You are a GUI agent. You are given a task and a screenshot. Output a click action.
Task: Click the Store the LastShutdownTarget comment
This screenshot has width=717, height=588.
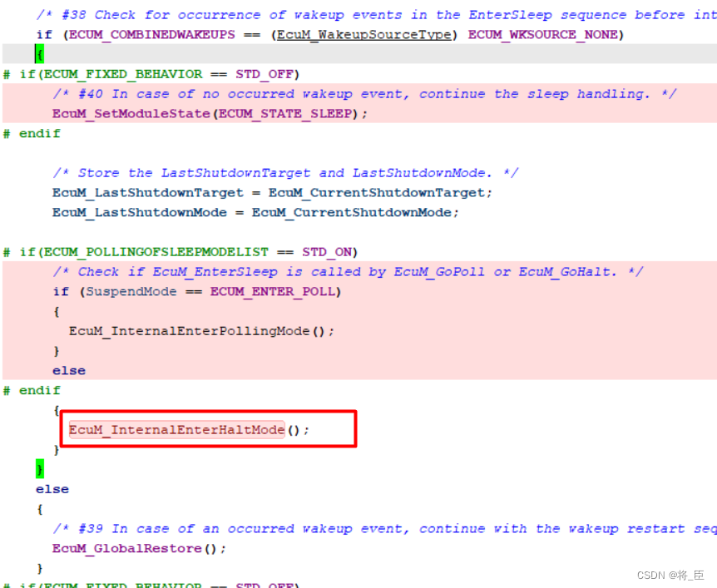click(x=285, y=173)
